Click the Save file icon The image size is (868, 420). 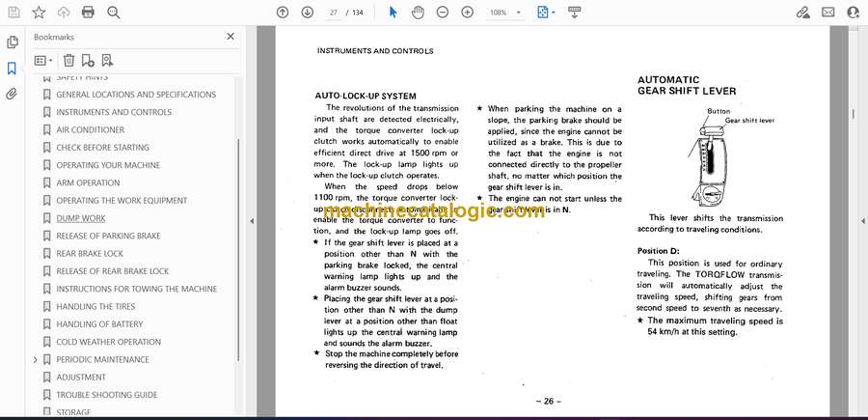[14, 13]
